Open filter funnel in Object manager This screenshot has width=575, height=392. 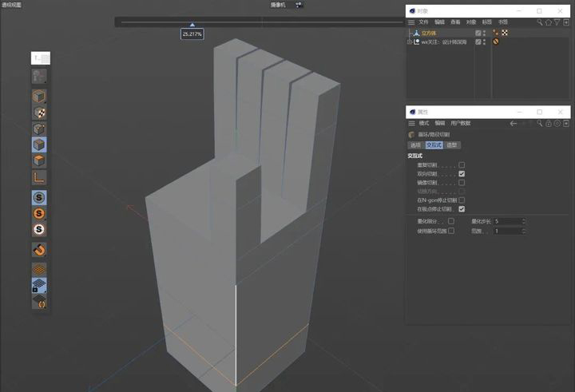point(557,22)
